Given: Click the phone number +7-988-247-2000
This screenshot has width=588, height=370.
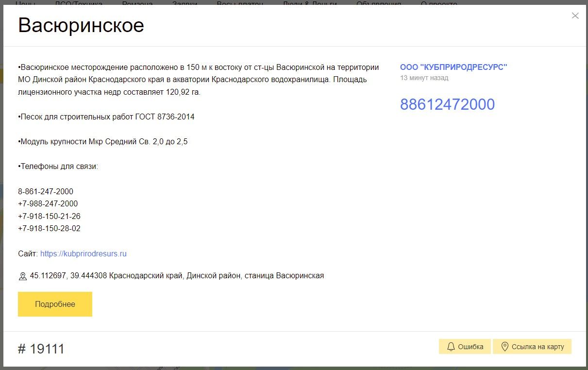Looking at the screenshot, I should 48,203.
